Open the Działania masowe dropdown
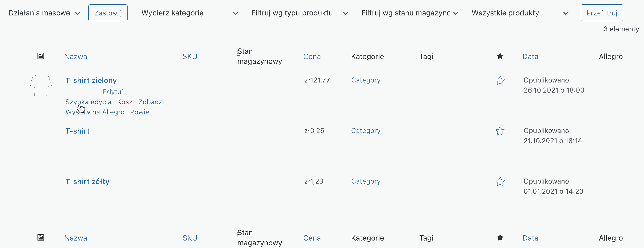 click(44, 13)
